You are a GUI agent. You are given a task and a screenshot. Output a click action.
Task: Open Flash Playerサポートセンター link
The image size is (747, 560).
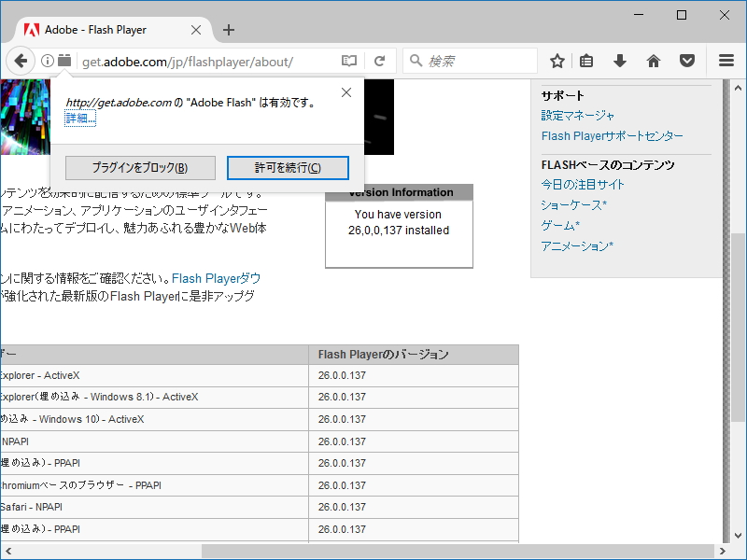click(611, 135)
